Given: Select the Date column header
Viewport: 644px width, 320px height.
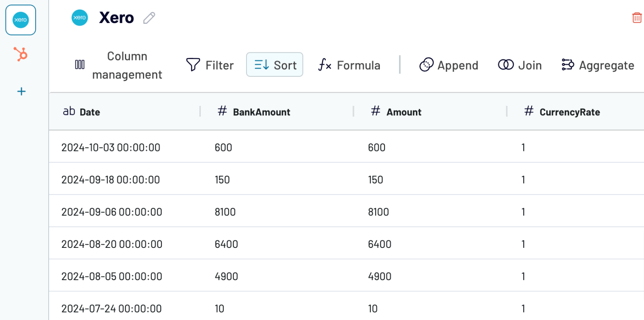Looking at the screenshot, I should [90, 112].
